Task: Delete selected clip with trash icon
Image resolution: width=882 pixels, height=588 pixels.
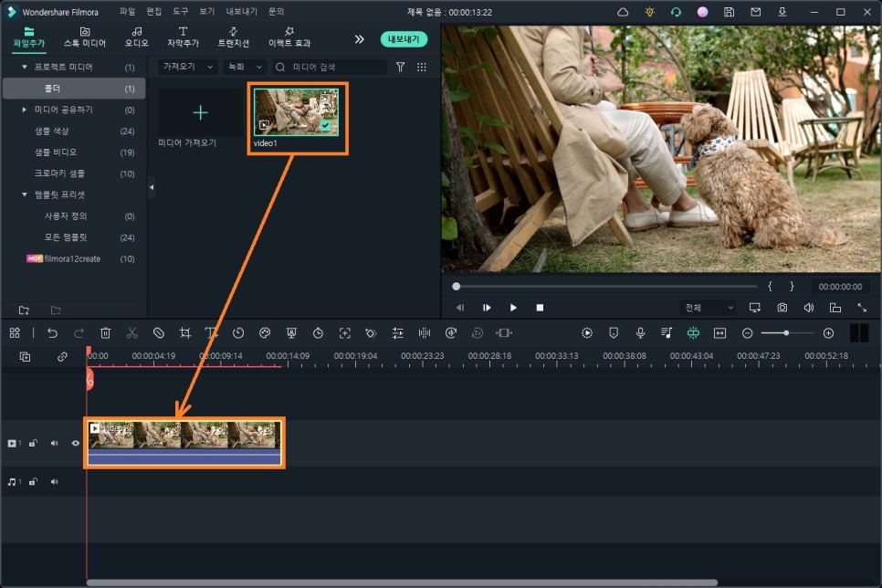Action: pyautogui.click(x=105, y=333)
